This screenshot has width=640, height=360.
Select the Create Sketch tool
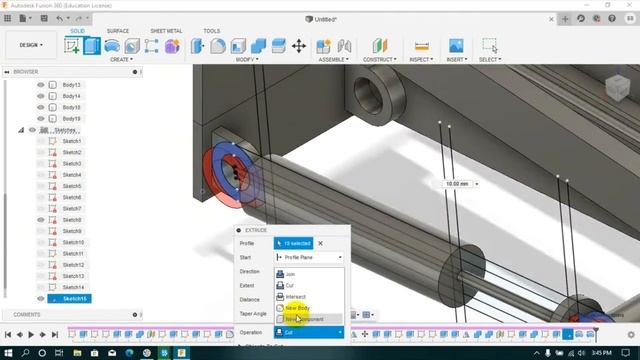(72, 46)
